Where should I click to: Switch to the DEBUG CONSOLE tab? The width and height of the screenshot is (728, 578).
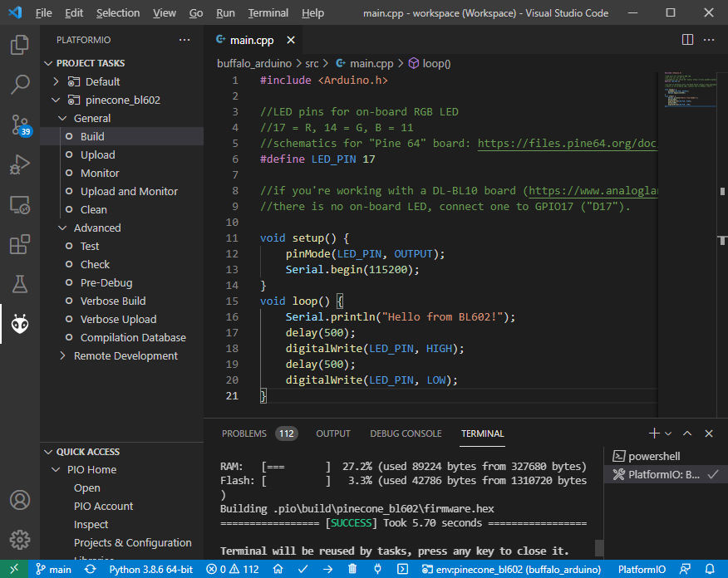click(406, 433)
